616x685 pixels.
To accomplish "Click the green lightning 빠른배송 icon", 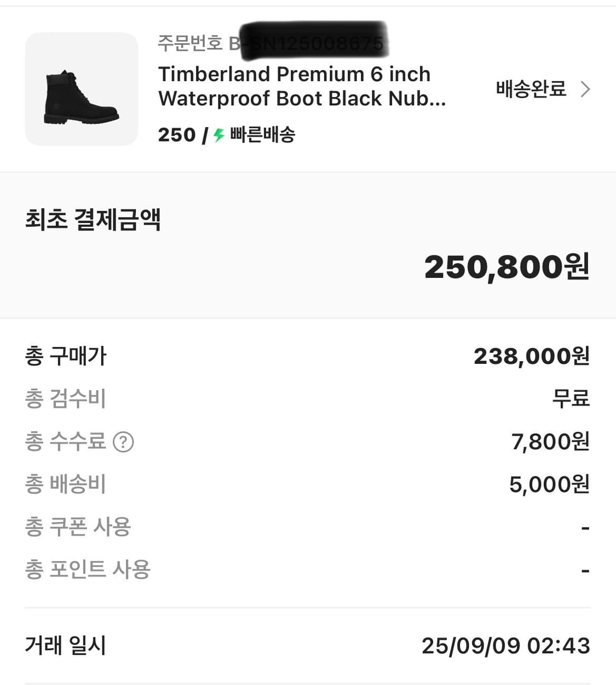I will 219,135.
